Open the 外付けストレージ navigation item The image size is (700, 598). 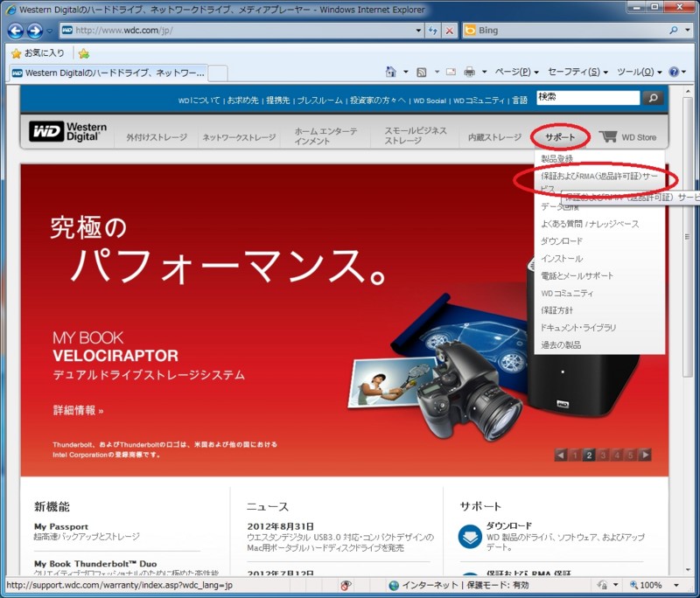click(157, 137)
